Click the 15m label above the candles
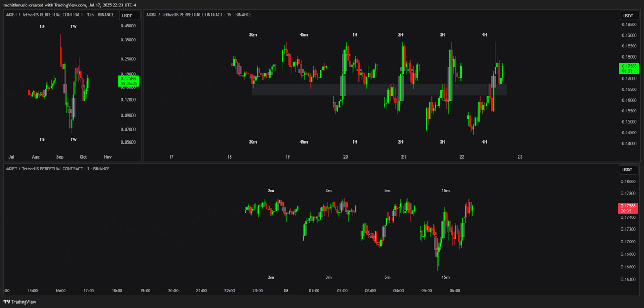The image size is (644, 308). (445, 191)
